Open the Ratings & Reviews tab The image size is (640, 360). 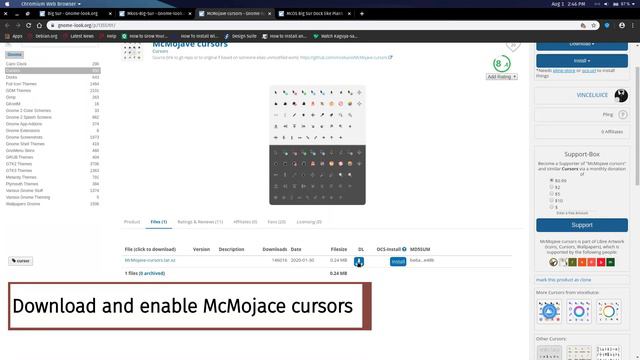(200, 222)
